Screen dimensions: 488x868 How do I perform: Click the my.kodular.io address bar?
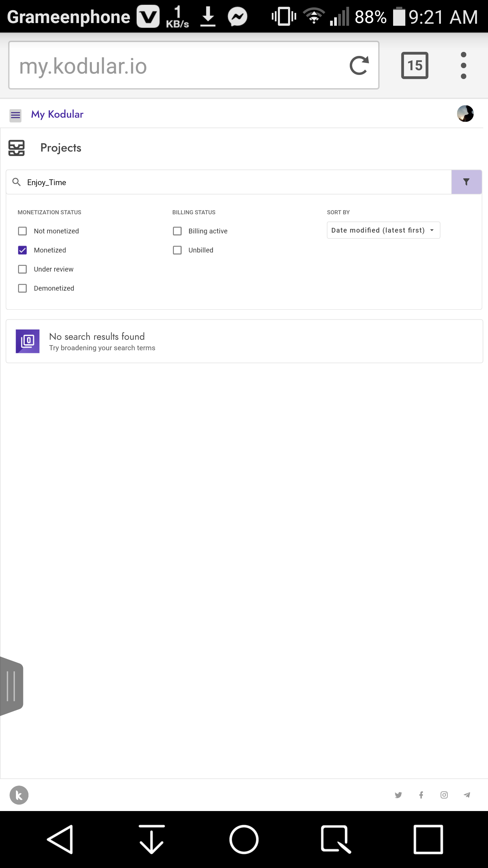pyautogui.click(x=194, y=65)
